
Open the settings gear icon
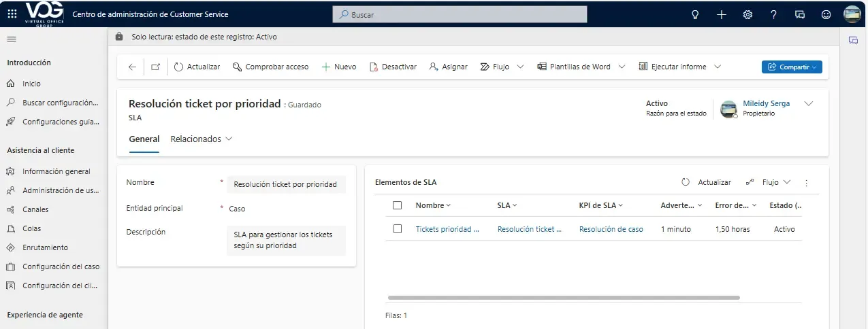click(x=748, y=14)
